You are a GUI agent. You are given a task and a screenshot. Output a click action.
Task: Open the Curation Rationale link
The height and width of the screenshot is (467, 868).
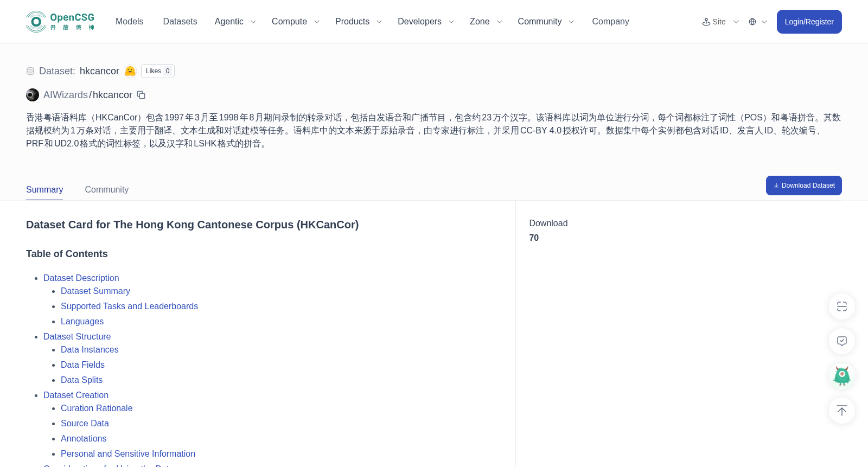[x=97, y=408]
